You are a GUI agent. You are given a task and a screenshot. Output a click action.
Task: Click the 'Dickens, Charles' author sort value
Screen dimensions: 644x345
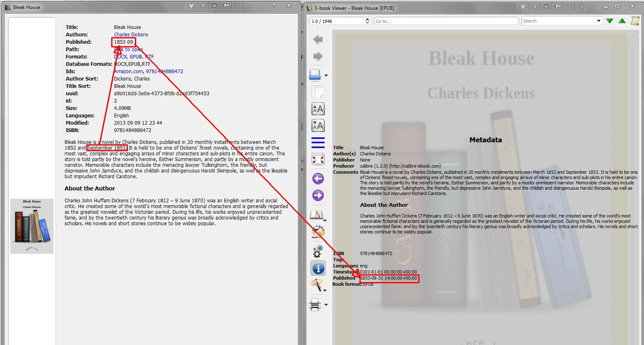(132, 79)
